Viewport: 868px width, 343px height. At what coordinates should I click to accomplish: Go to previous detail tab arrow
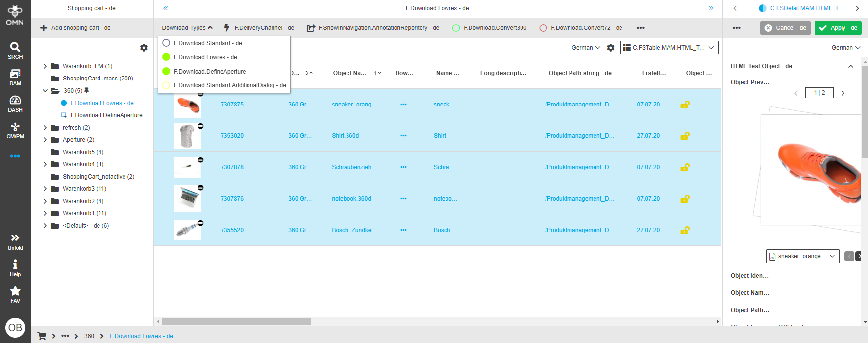point(735,8)
